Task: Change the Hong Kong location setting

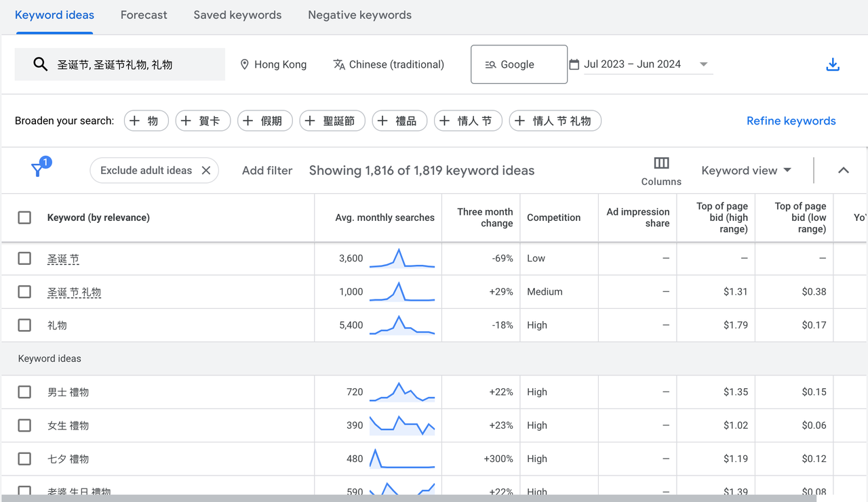Action: point(273,64)
